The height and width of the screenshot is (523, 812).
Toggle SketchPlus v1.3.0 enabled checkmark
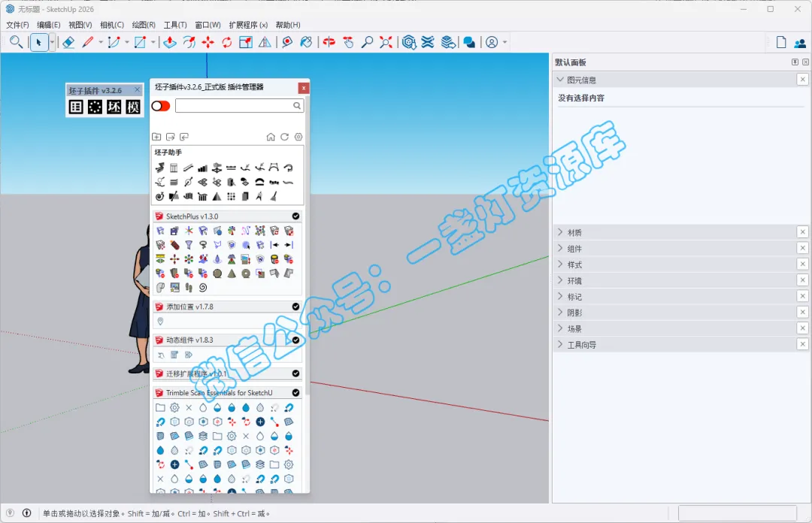[x=295, y=216]
